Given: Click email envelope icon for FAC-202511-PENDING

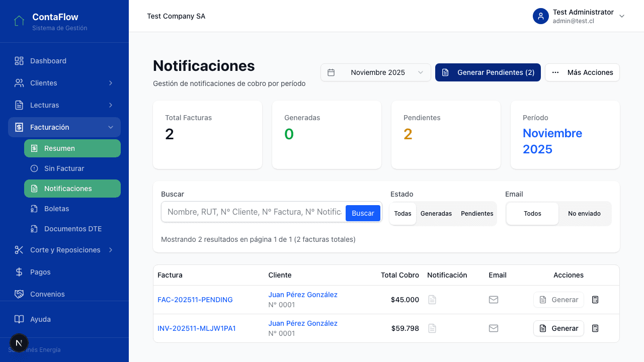Looking at the screenshot, I should tap(494, 300).
